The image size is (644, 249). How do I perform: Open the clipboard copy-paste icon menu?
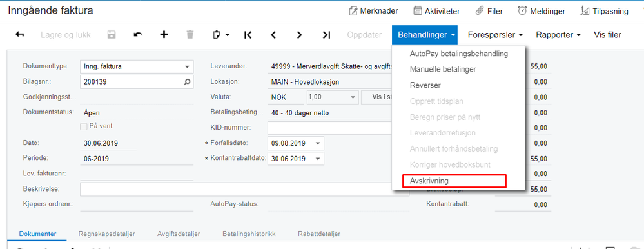pyautogui.click(x=221, y=35)
